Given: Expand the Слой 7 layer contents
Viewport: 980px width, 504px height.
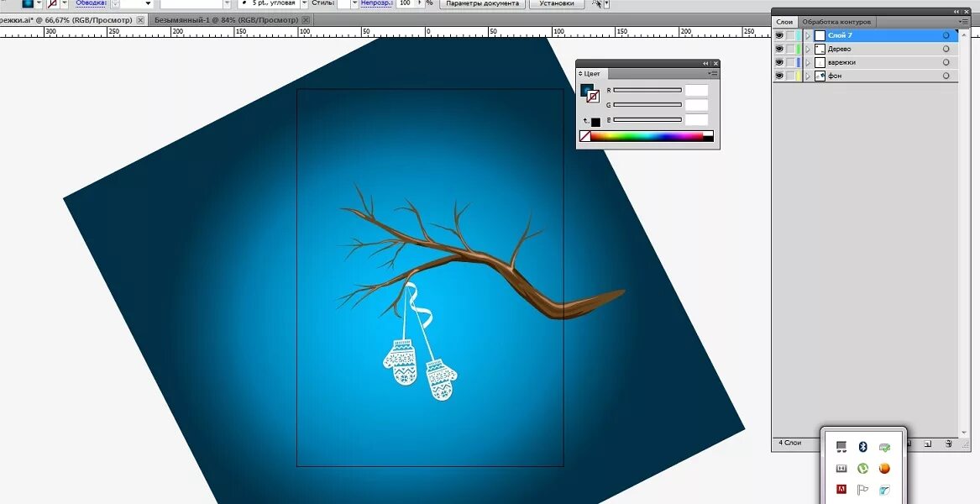Looking at the screenshot, I should [808, 35].
